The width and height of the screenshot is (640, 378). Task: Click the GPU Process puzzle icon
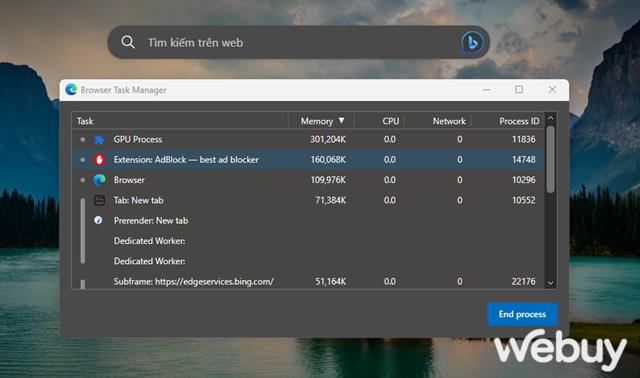(99, 139)
